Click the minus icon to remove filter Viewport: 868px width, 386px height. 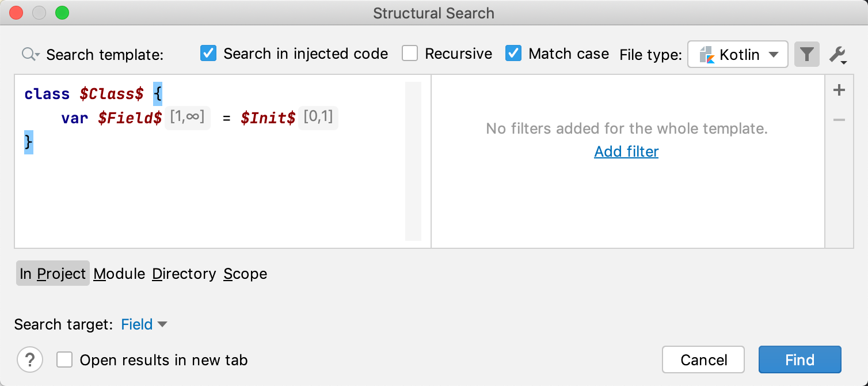839,120
